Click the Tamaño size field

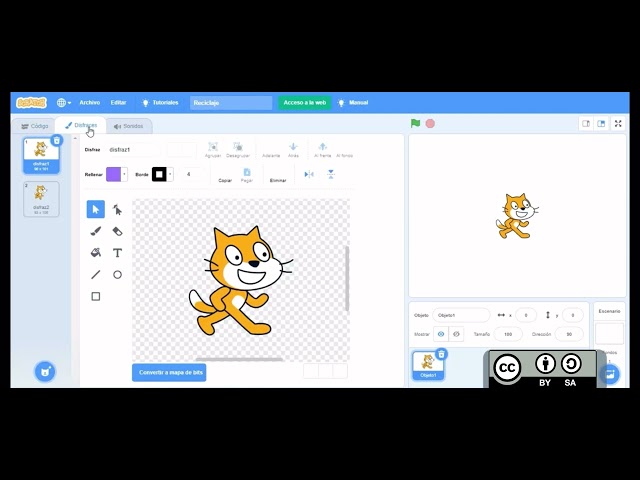point(508,334)
